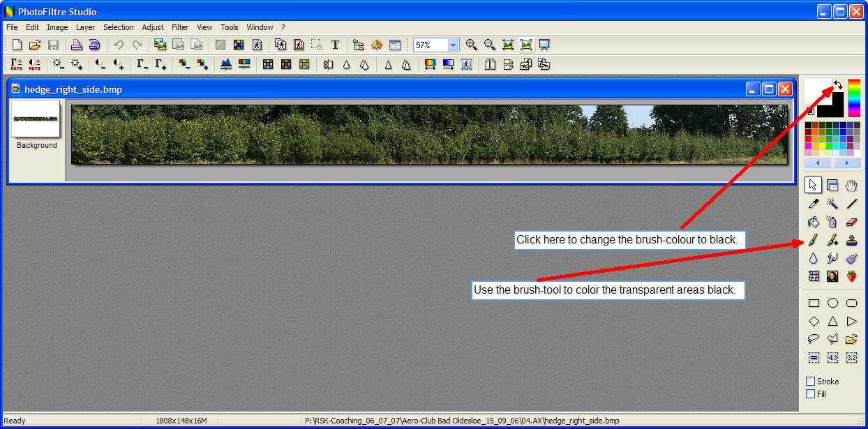Show the next palette with right arrow
This screenshot has height=429, width=868.
click(x=847, y=163)
